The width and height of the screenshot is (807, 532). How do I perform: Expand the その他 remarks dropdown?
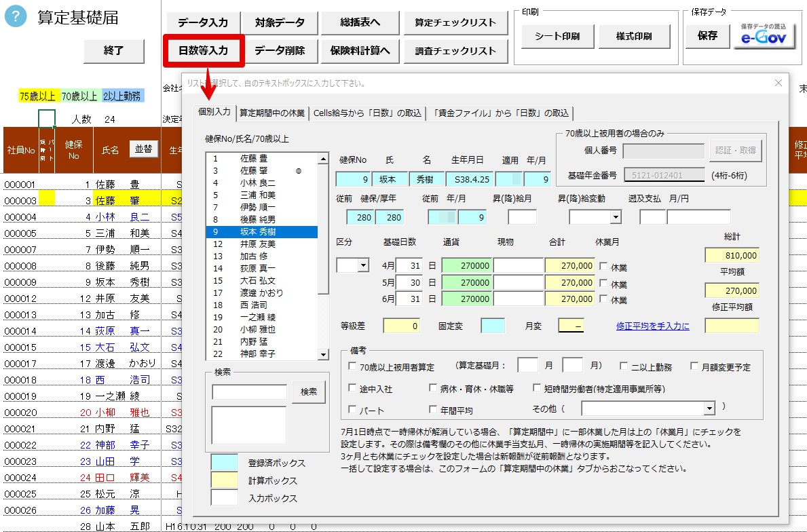click(710, 408)
